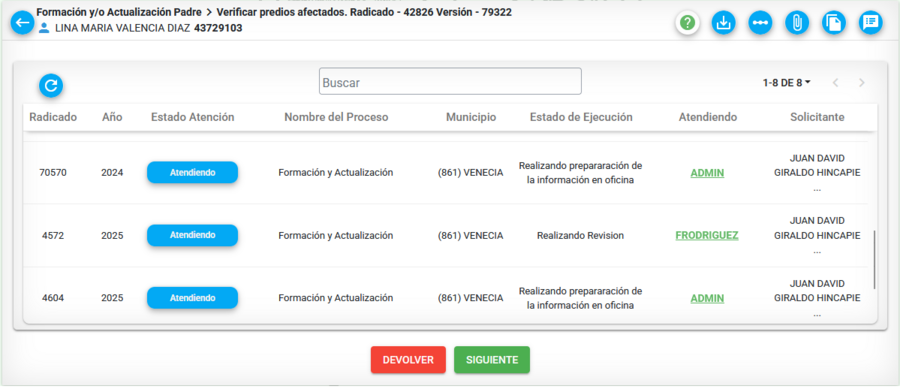Go to the next page chevron
The image size is (900, 389).
pyautogui.click(x=862, y=83)
